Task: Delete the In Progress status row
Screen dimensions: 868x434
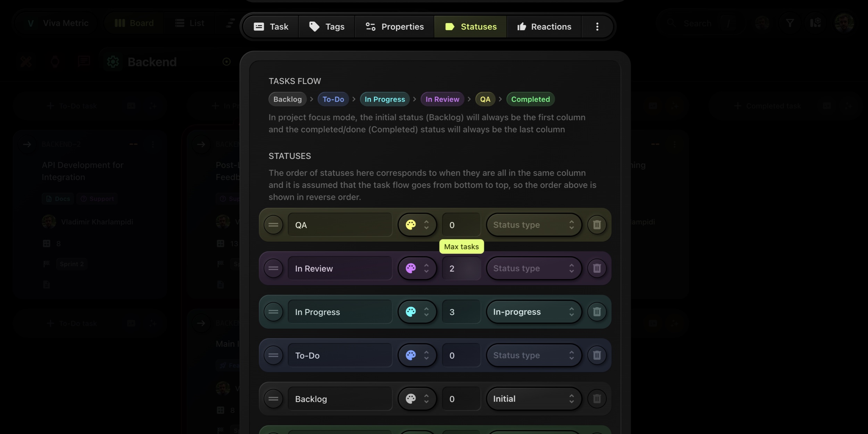Action: (x=596, y=312)
